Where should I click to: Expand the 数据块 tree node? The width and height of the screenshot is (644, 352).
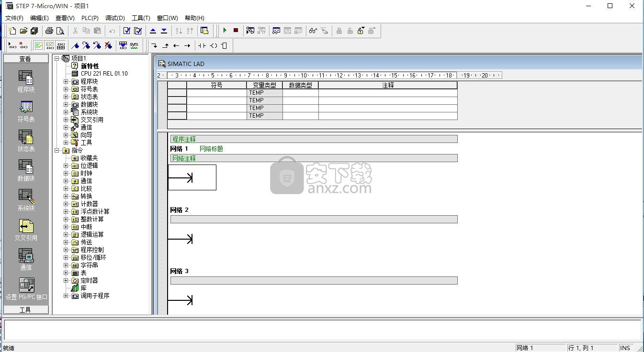pos(66,104)
